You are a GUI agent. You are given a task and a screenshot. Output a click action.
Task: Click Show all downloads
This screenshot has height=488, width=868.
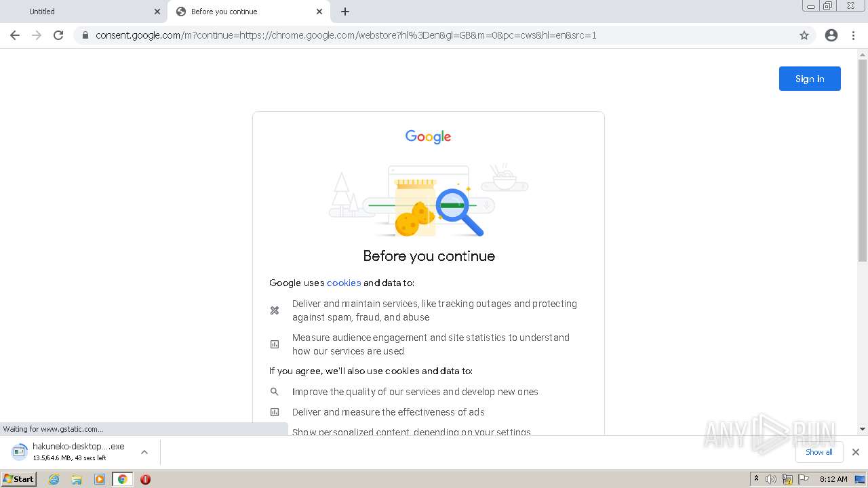[x=819, y=452]
